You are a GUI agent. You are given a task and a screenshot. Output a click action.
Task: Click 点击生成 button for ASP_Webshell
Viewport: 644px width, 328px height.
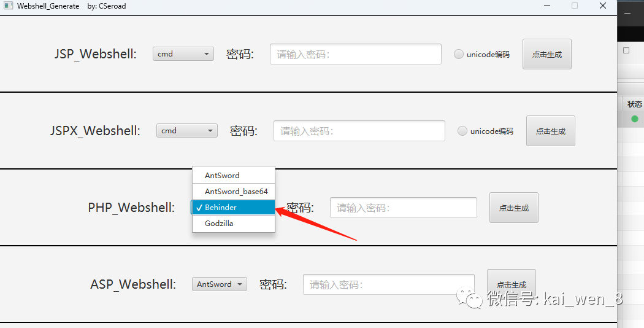512,284
